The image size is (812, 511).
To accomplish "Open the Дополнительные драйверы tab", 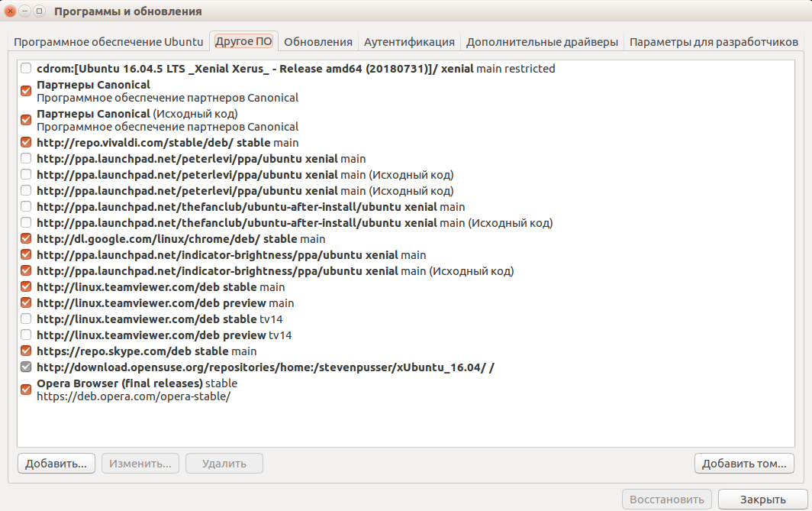I will pos(542,42).
